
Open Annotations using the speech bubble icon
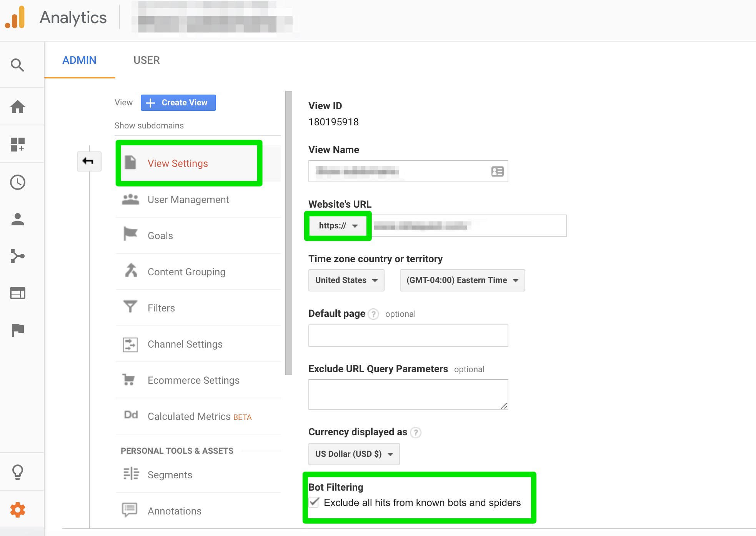click(x=130, y=509)
